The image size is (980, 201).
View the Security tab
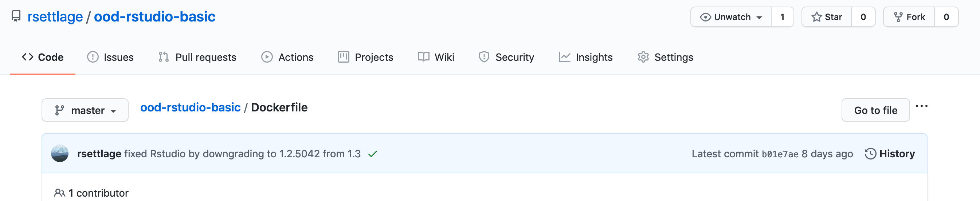pyautogui.click(x=506, y=58)
